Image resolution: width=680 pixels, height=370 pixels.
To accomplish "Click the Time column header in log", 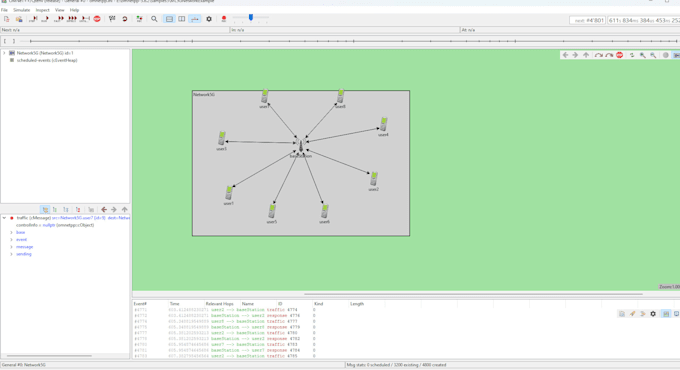I will point(174,304).
